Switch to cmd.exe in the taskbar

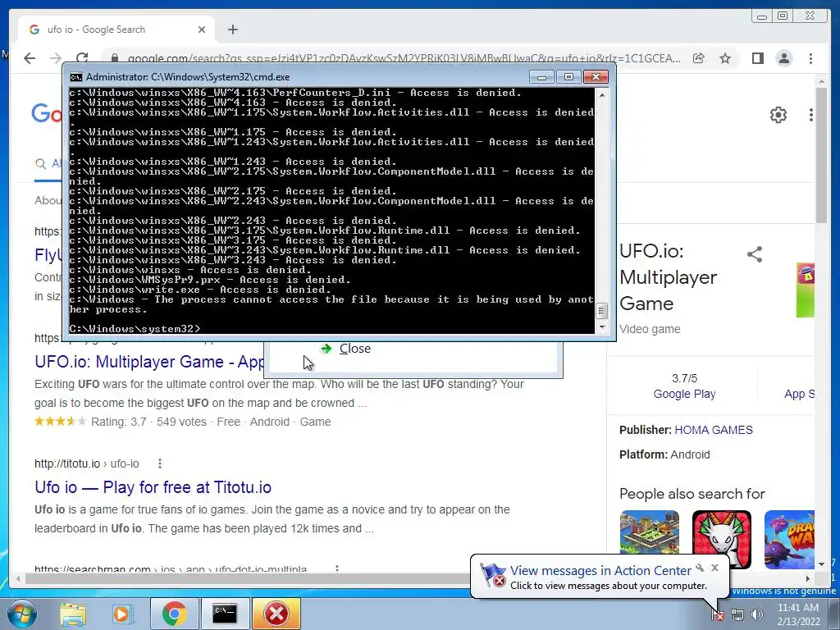click(x=225, y=614)
